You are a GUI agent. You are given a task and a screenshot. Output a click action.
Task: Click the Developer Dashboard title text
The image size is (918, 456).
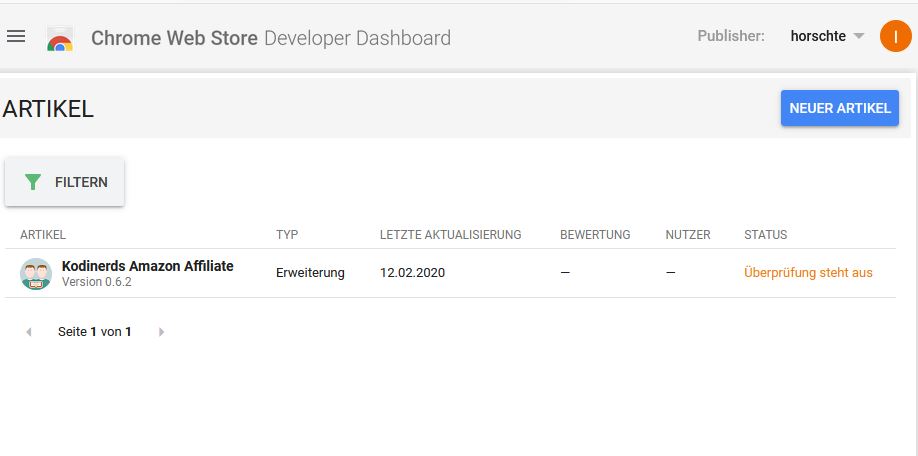coord(358,38)
